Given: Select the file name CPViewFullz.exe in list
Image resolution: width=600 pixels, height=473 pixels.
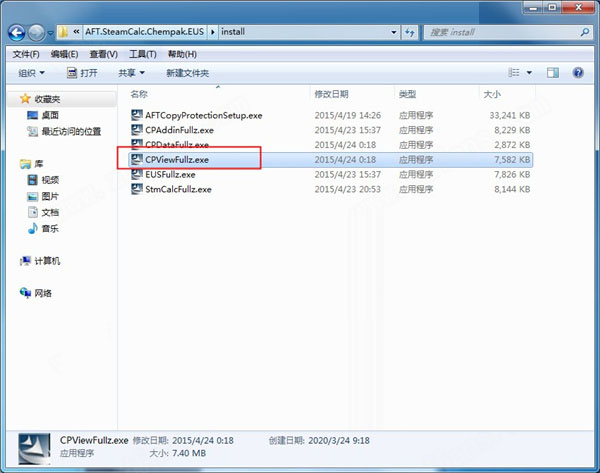Looking at the screenshot, I should coord(177,160).
